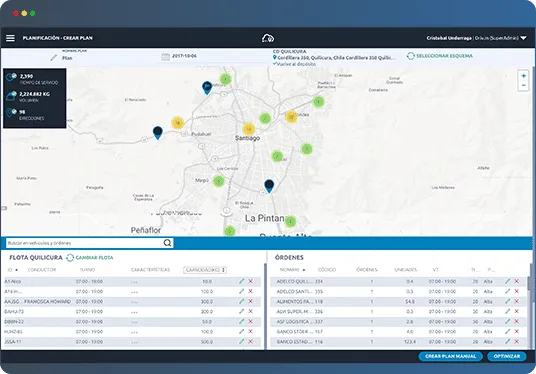Click green cluster marker near Maipú
The width and height of the screenshot is (536, 374).
[x=218, y=181]
